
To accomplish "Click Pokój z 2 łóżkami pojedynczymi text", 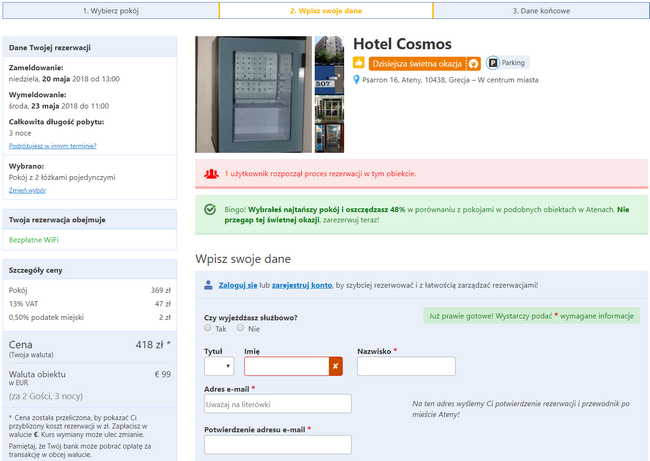I will click(x=62, y=177).
